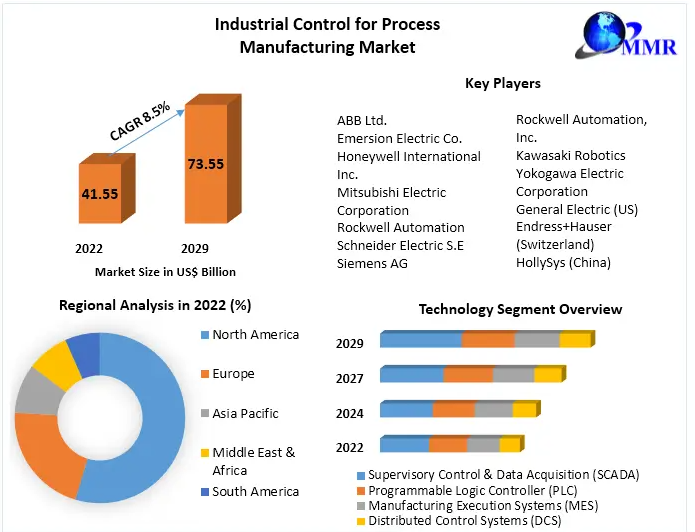
Task: Click the Middle East & Africa legend swatch
Action: point(205,453)
